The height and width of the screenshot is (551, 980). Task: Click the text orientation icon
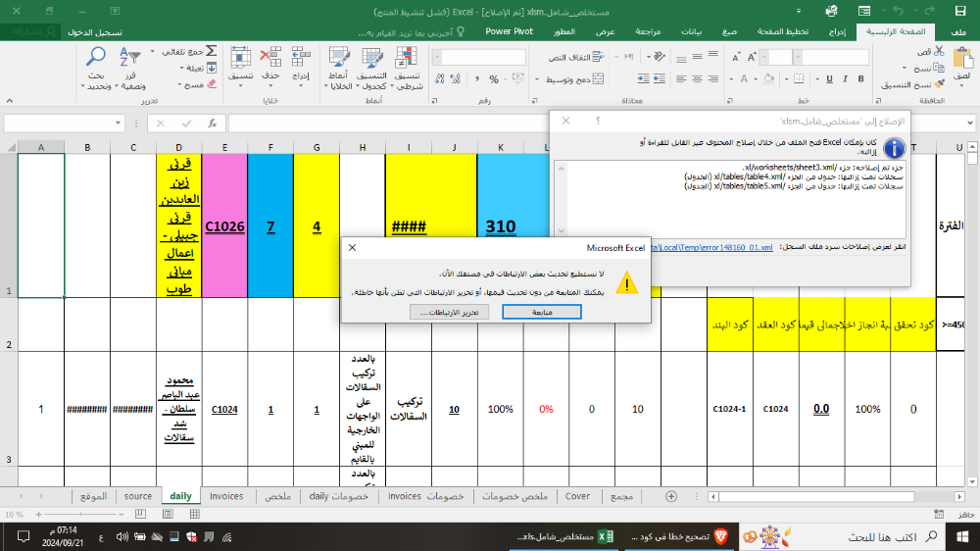(x=660, y=57)
